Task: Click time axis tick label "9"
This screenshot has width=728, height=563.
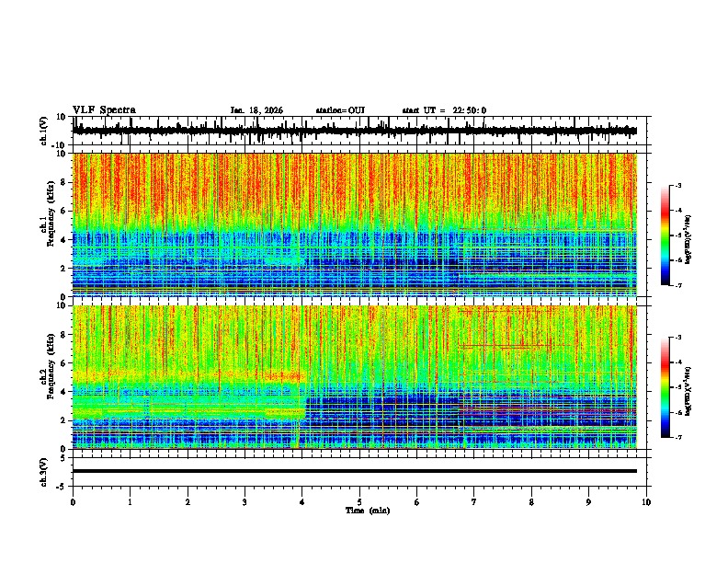Action: click(588, 502)
